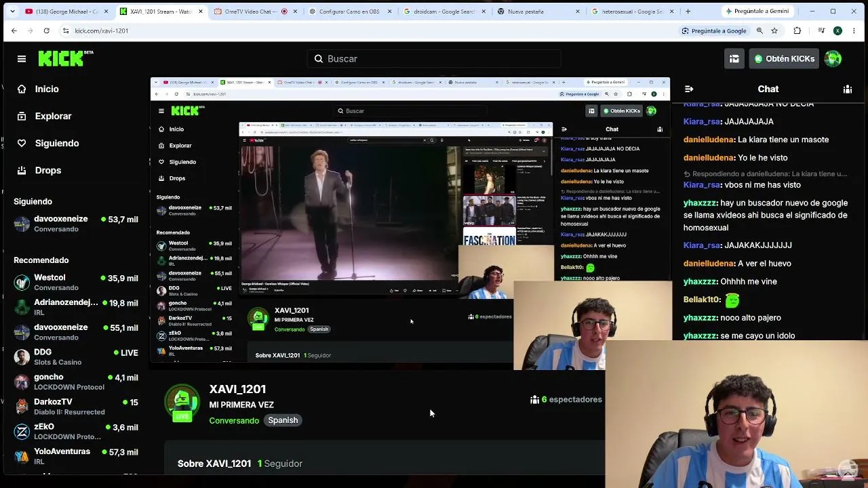This screenshot has height=488, width=868.
Task: Click the Obtén KICKs button
Action: click(x=783, y=59)
